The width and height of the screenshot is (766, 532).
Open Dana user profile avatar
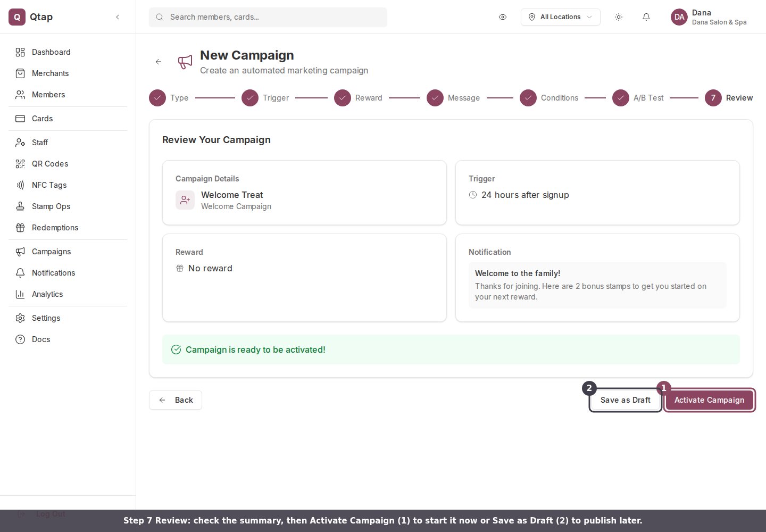click(679, 17)
